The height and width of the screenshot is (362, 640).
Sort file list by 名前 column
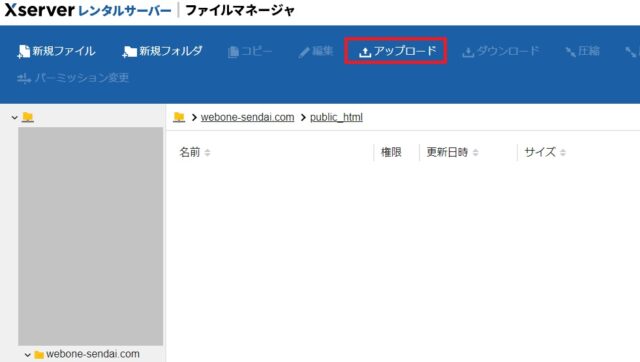click(x=195, y=152)
